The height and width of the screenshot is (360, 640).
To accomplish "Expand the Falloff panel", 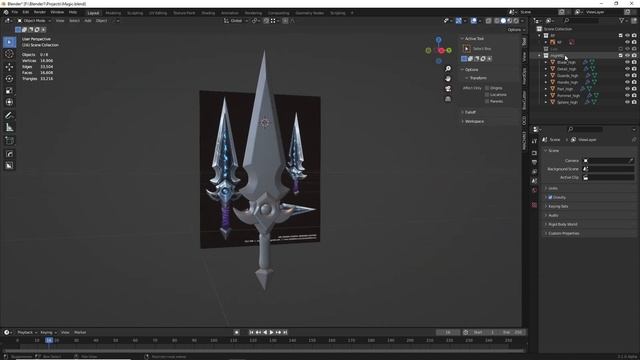I will point(470,112).
